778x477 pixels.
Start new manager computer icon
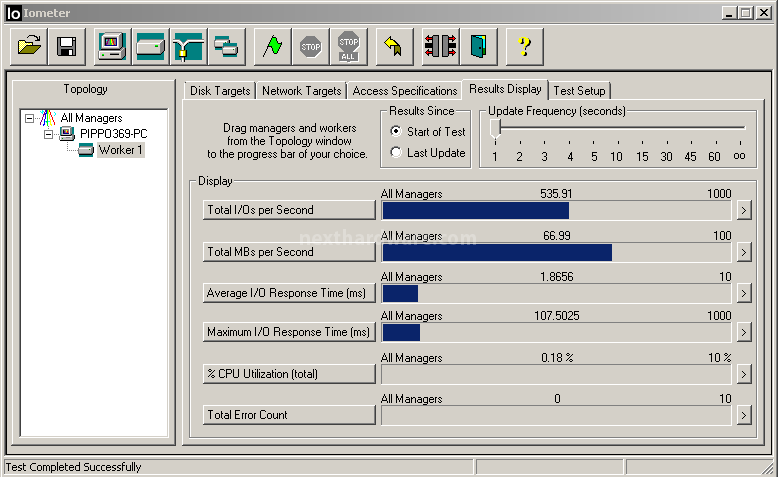[112, 47]
